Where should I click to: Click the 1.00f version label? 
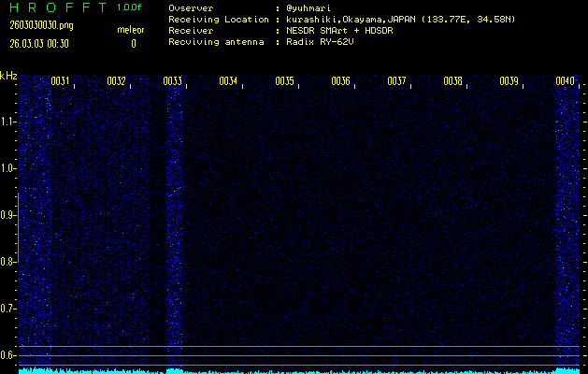(130, 7)
